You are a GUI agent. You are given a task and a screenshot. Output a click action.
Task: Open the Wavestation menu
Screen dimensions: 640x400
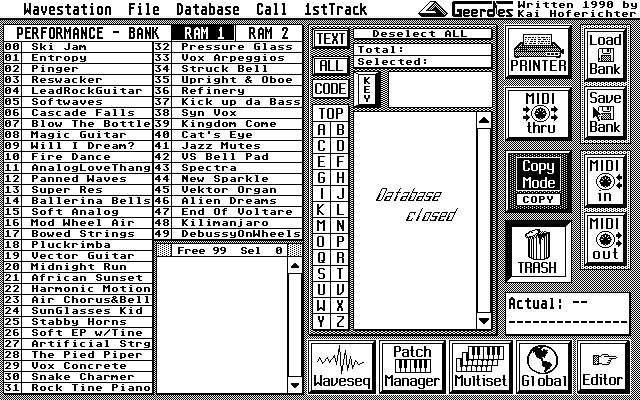[x=67, y=9]
